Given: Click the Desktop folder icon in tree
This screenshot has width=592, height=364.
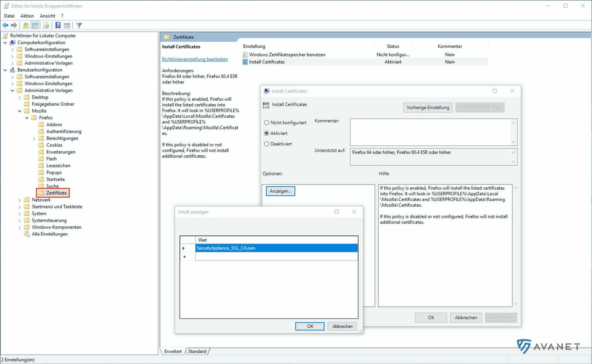Looking at the screenshot, I should click(x=27, y=97).
